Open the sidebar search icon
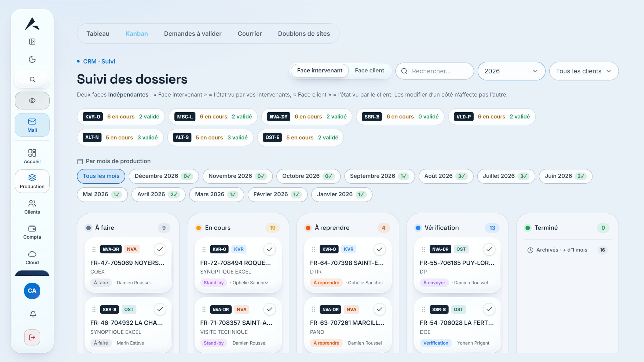Image resolution: width=644 pixels, height=362 pixels. tap(32, 79)
